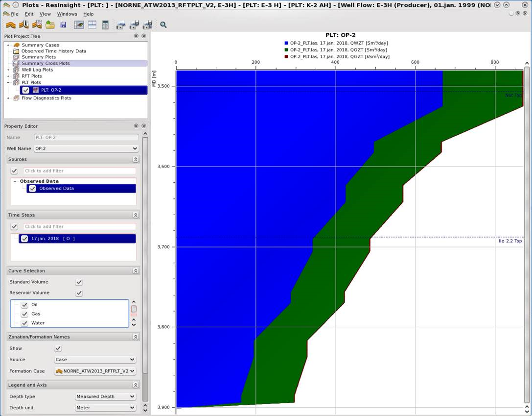
Task: Click the snapshot all views toolbar icon
Action: tap(147, 24)
